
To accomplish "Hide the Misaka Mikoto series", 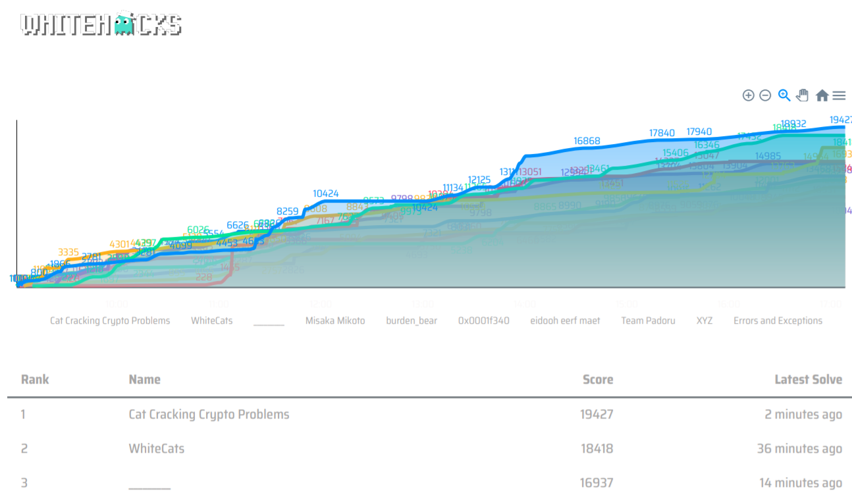I will [x=334, y=321].
